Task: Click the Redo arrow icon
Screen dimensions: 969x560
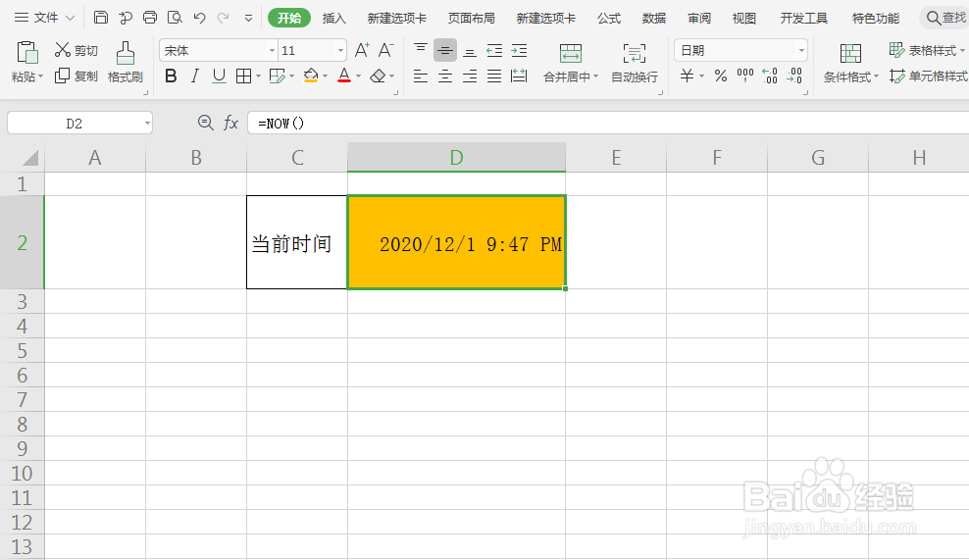Action: click(223, 18)
